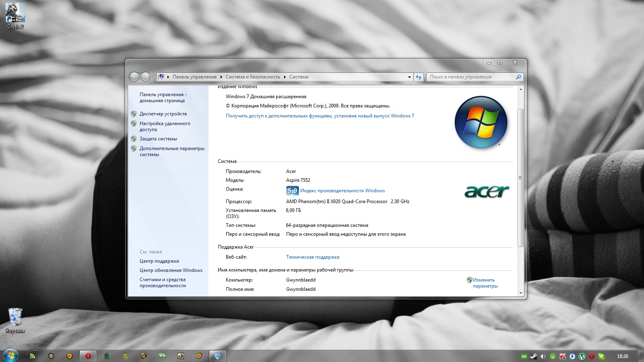Viewport: 644px width, 362px height.
Task: Click the 18:26 taskbar clock
Action: tap(623, 356)
